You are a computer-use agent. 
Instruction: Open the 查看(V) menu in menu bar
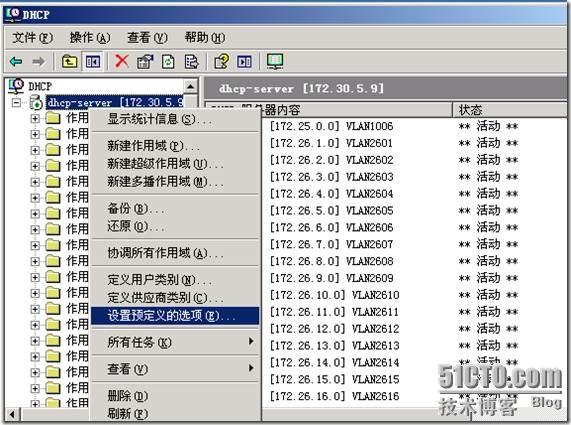pos(147,38)
